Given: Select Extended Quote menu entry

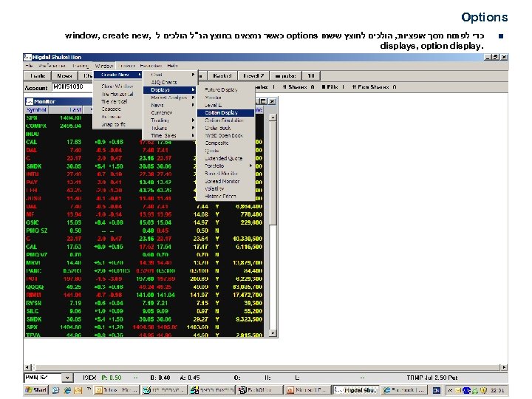Looking at the screenshot, I should click(224, 158).
